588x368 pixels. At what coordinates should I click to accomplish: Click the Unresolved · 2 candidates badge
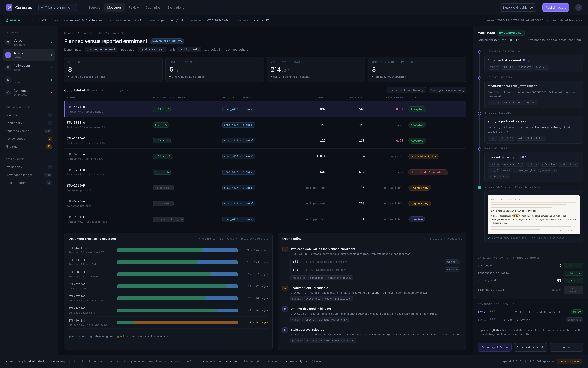pos(428,172)
